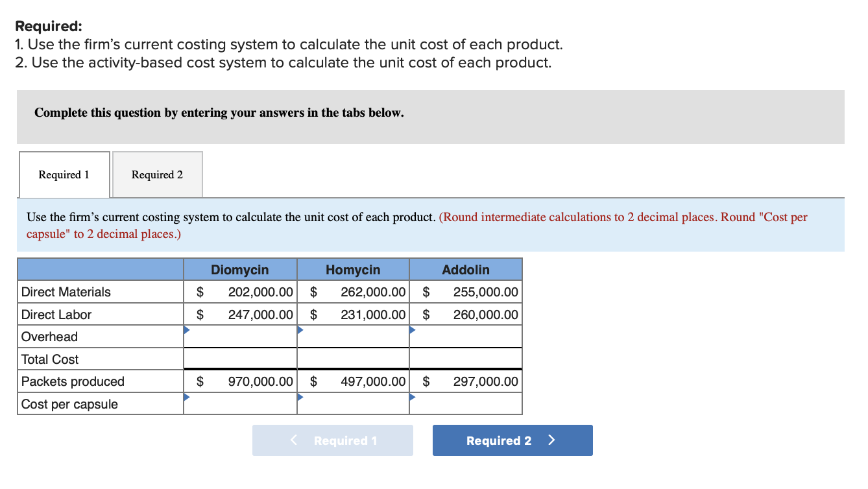Image resolution: width=868 pixels, height=489 pixels.
Task: Select the Cost per capsule field for Diomycin
Action: click(x=240, y=403)
